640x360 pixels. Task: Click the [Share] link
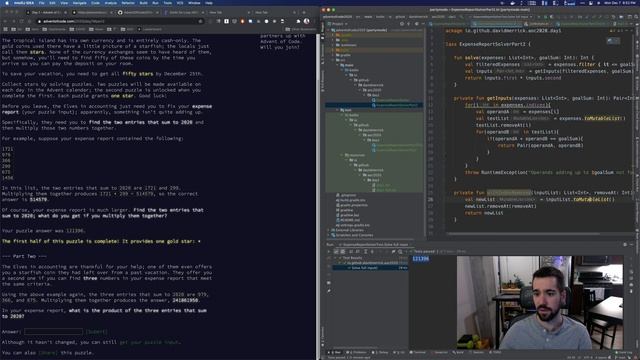(x=47, y=353)
